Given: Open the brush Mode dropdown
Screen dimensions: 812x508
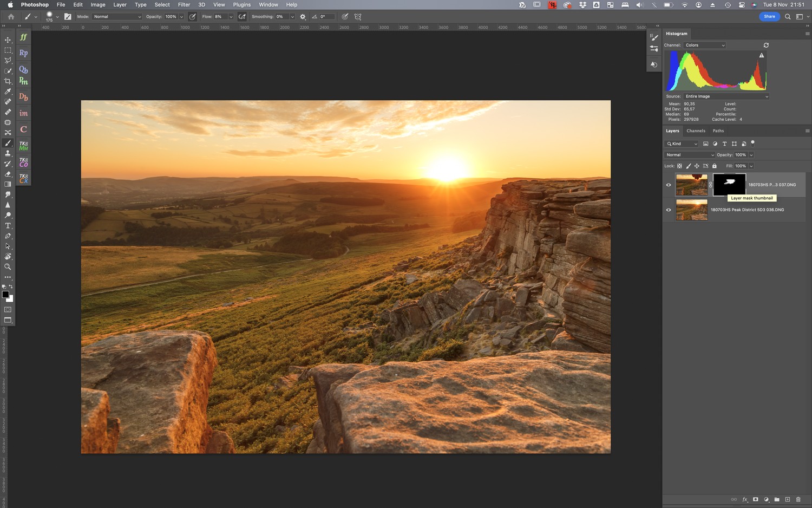Looking at the screenshot, I should 117,17.
